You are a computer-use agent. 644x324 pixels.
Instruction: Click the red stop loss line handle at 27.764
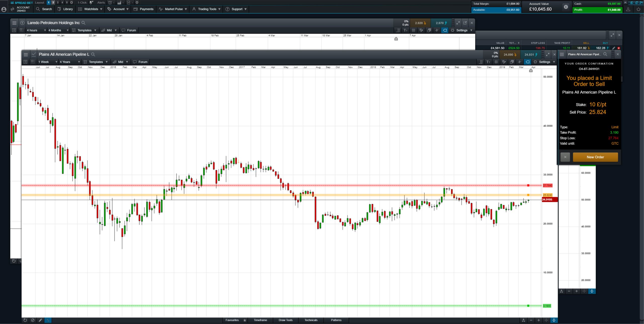tap(528, 185)
